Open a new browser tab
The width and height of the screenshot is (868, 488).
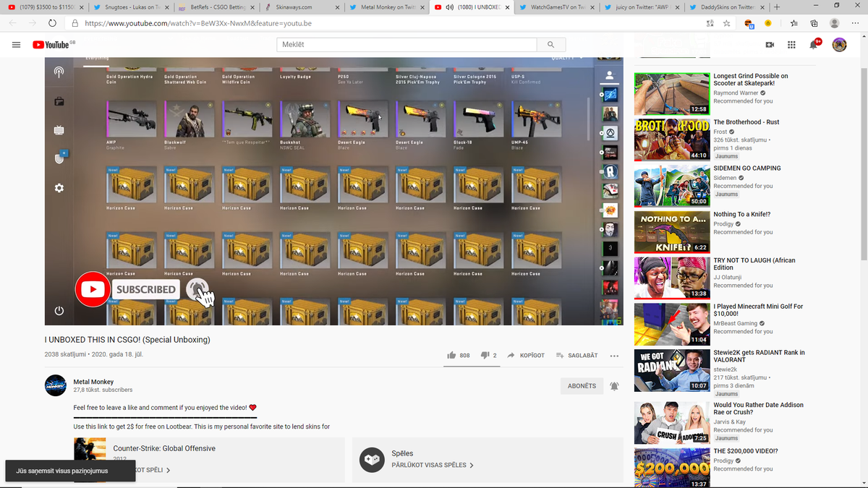[777, 7]
